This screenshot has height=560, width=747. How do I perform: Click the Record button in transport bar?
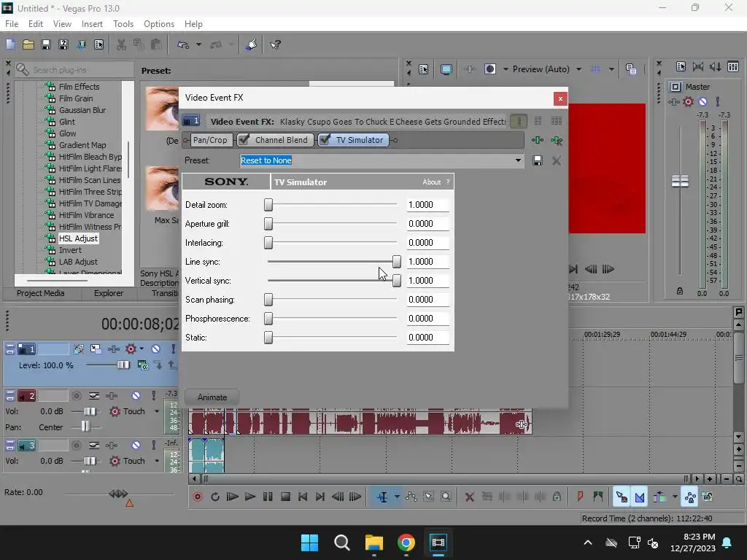pos(198,497)
